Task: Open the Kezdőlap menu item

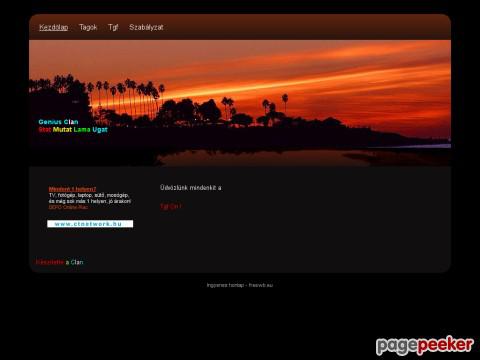Action: coord(54,27)
